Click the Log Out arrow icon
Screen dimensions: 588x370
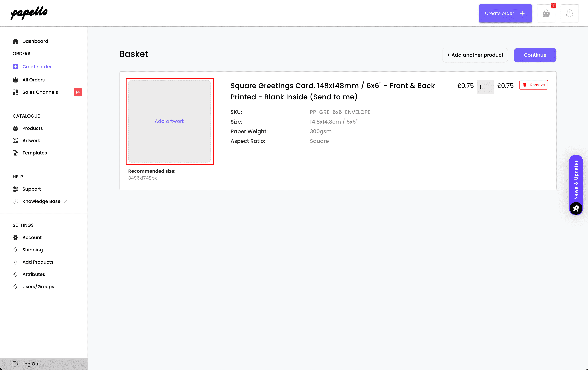15,364
